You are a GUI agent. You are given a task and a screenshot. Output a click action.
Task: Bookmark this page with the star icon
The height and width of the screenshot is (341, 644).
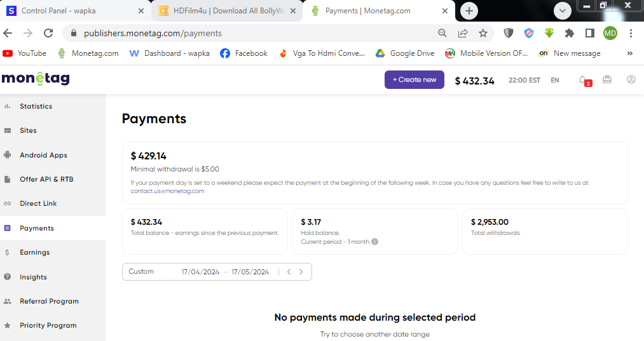pos(483,33)
